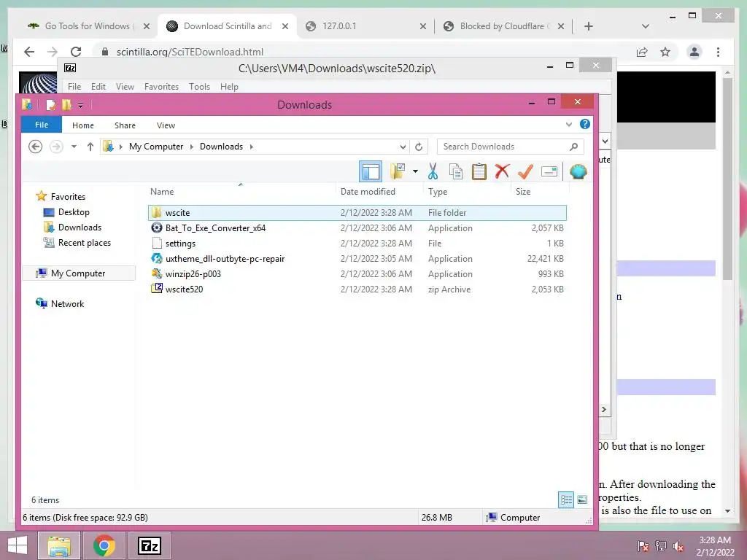Toggle the navigation pane layout icon

click(370, 171)
